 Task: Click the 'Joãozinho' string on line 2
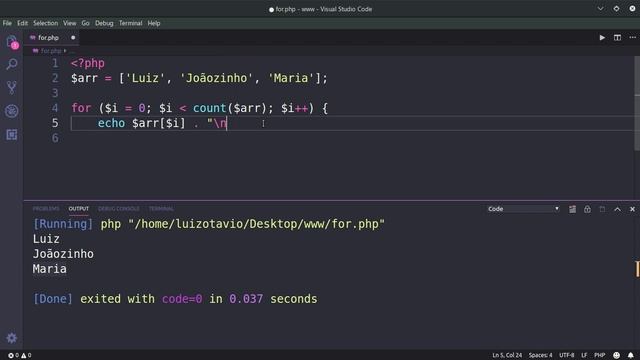pyautogui.click(x=216, y=78)
